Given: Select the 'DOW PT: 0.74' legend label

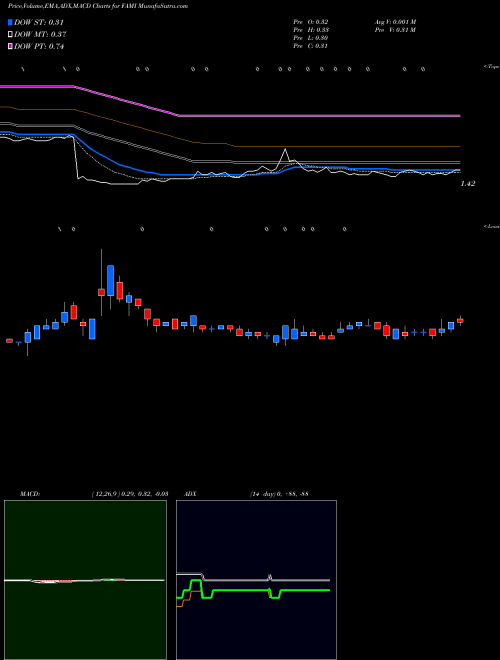Looking at the screenshot, I should [x=39, y=47].
